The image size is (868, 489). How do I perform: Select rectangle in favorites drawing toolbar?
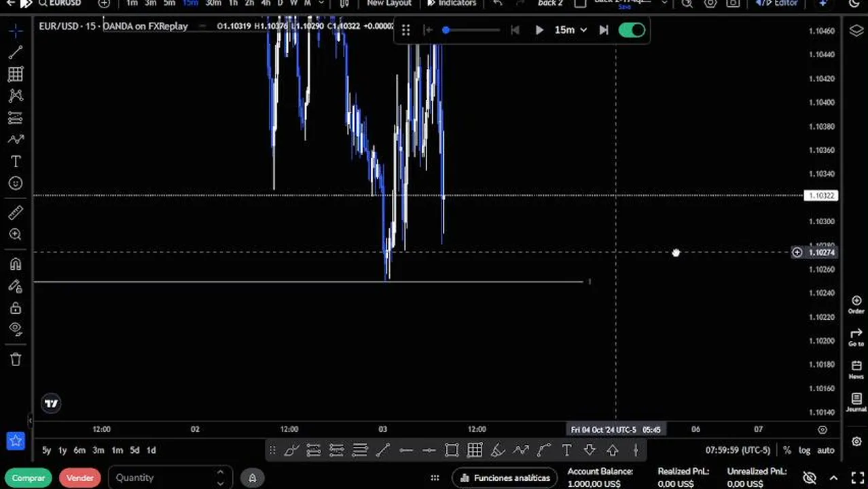452,450
